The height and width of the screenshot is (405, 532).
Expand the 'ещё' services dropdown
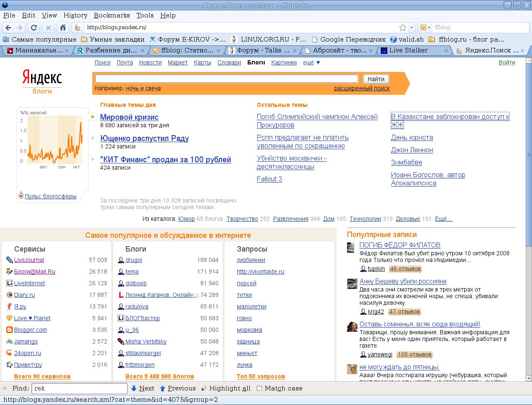click(x=311, y=62)
